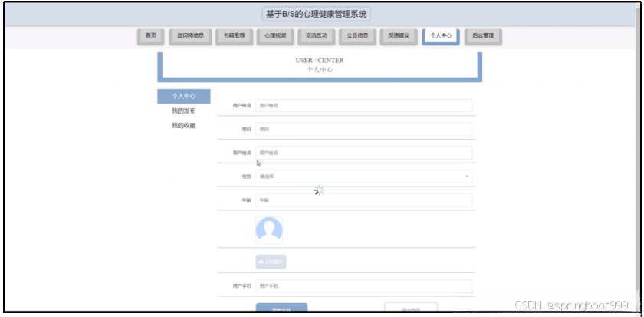Open the 书籍推荐 tab
Screen dimensions: 644x317
(234, 36)
